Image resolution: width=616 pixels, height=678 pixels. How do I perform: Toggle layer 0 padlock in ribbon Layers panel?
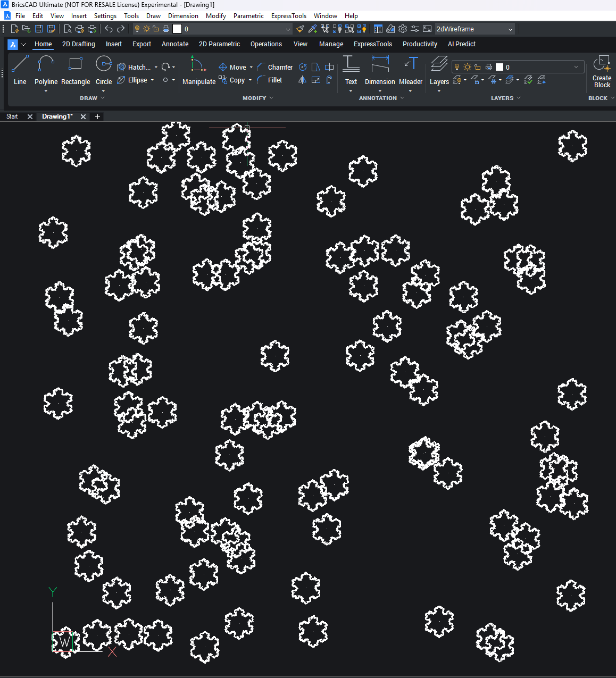(478, 67)
